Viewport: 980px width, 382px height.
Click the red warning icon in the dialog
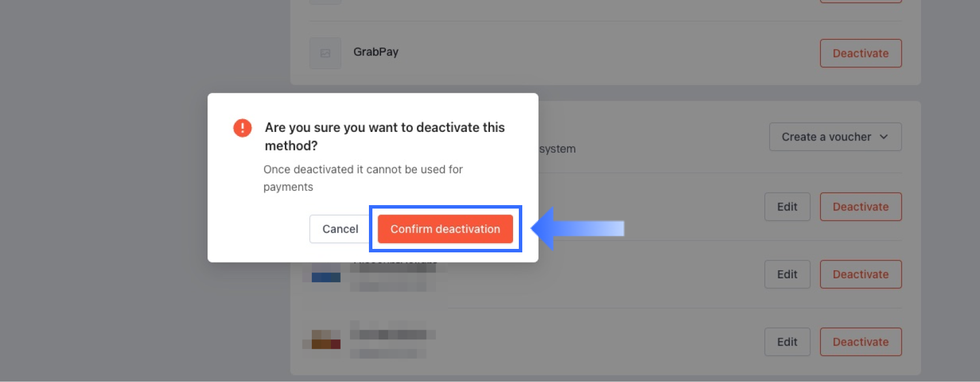click(x=242, y=127)
